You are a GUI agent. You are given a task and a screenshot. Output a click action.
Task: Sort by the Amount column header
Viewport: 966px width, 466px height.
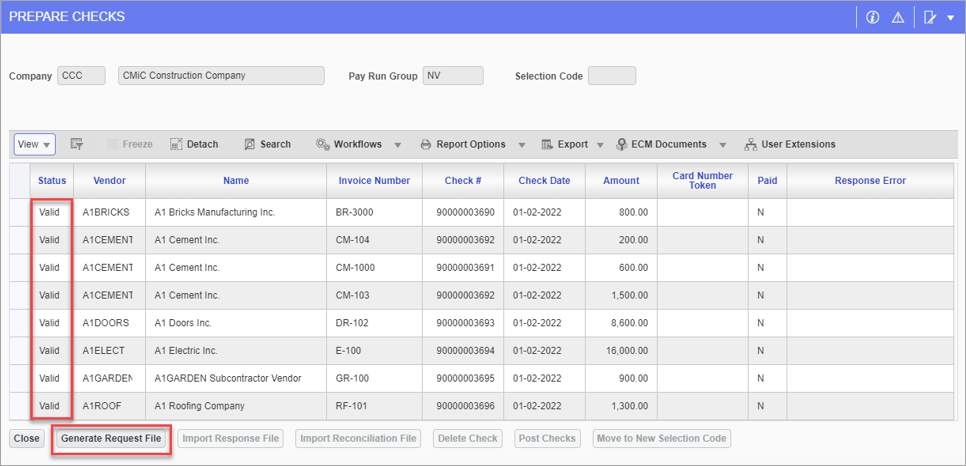click(x=621, y=181)
